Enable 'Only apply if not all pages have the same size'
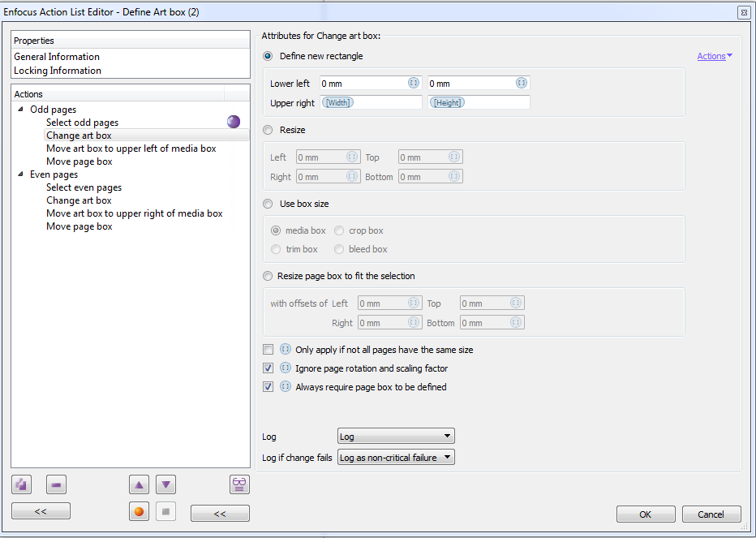 268,350
